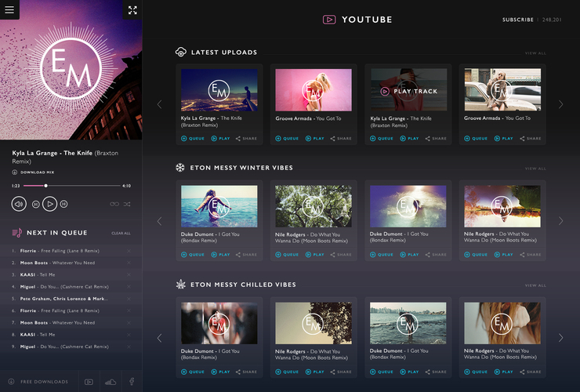Skip to the next track
Viewport: 580px width, 392px height.
[63, 204]
